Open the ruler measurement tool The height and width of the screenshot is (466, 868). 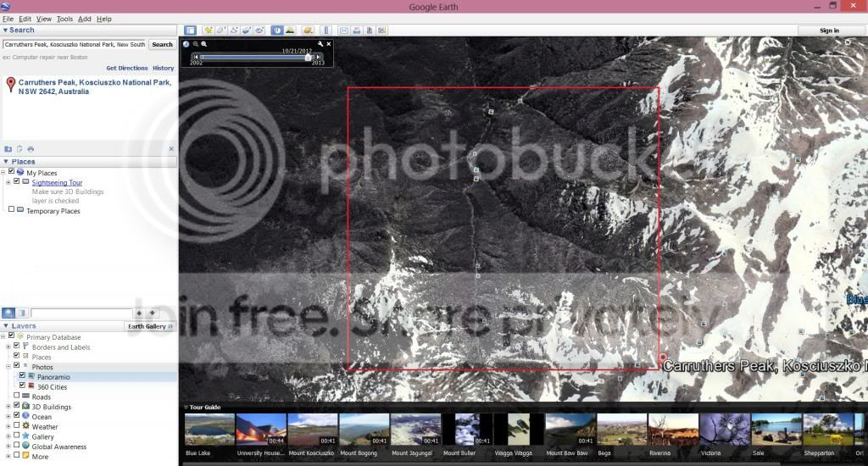[326, 31]
